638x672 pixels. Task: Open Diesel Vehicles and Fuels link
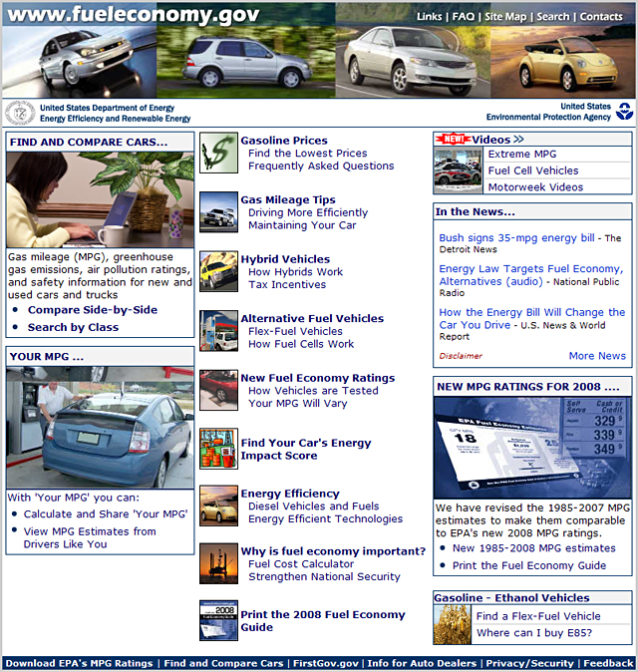point(314,506)
